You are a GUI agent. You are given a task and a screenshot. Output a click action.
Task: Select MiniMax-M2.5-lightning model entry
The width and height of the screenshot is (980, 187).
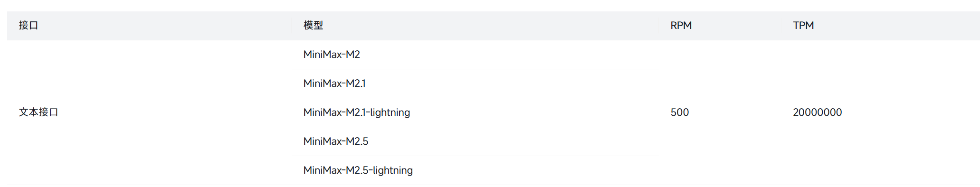point(358,170)
